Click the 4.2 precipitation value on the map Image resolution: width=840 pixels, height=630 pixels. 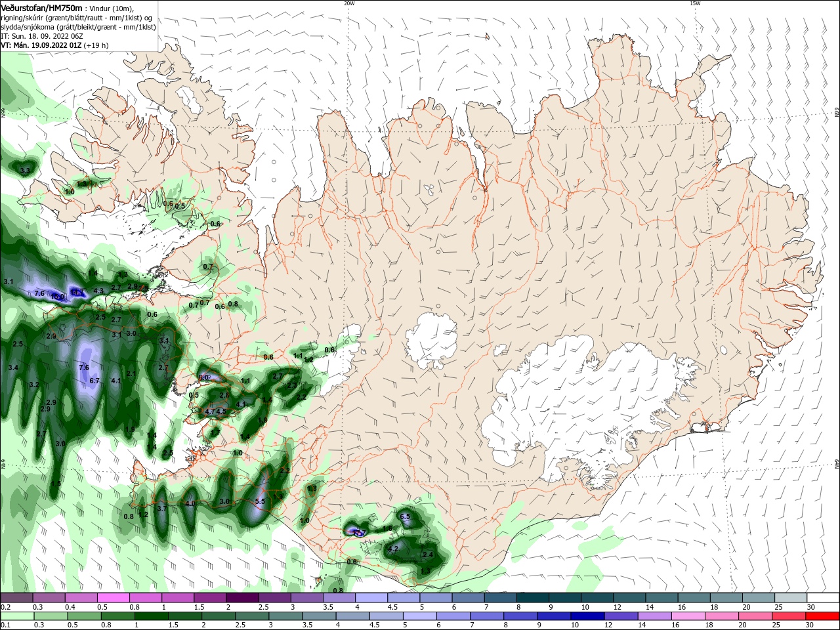[x=394, y=549]
